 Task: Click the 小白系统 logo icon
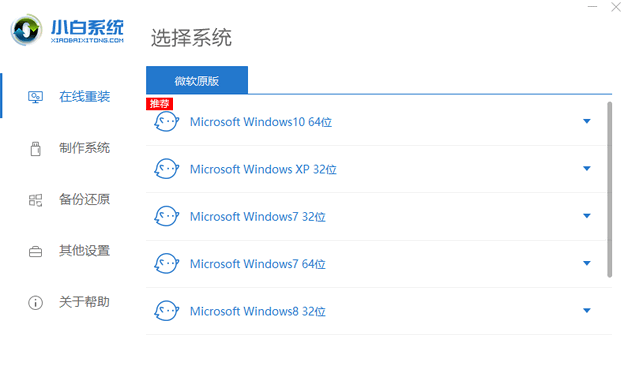coord(26,30)
